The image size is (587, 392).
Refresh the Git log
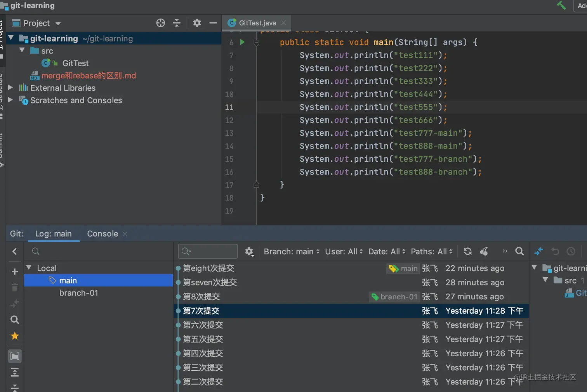468,251
